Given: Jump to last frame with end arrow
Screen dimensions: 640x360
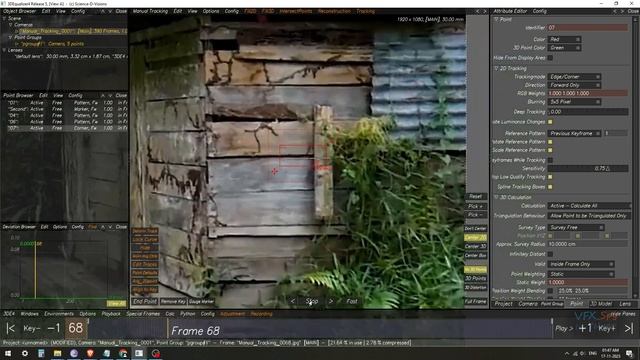Looking at the screenshot, I should (x=629, y=328).
